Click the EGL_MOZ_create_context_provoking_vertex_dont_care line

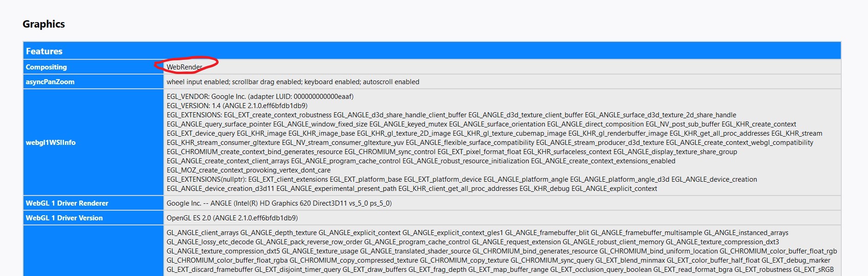249,170
